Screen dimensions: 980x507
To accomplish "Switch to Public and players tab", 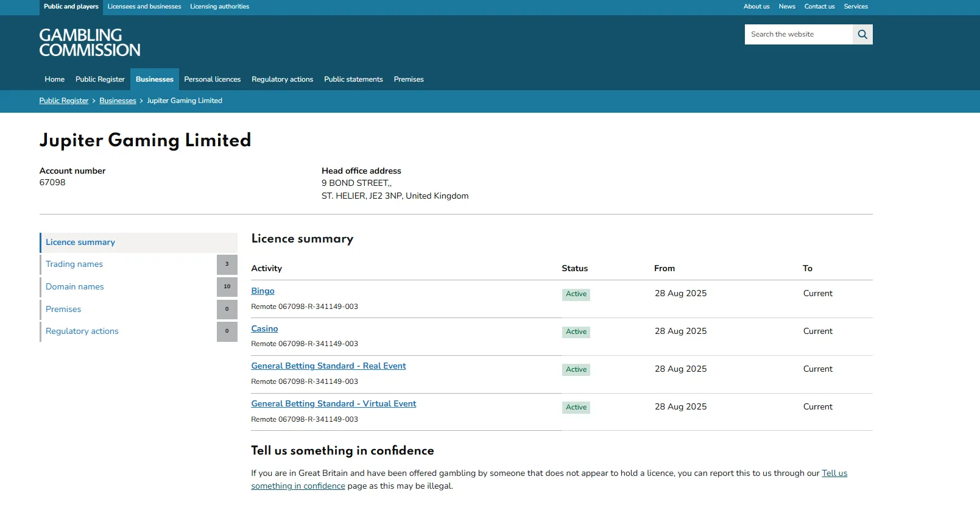I will pos(71,7).
